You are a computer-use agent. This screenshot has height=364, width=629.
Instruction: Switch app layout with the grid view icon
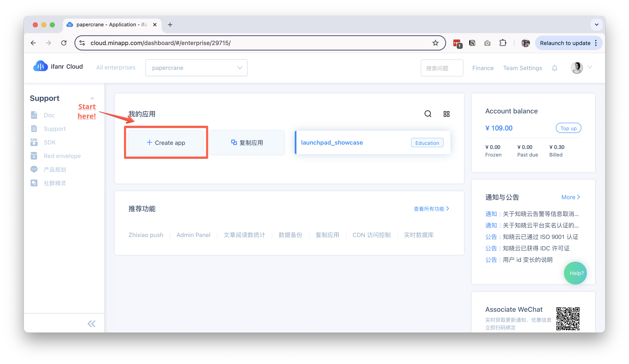446,114
